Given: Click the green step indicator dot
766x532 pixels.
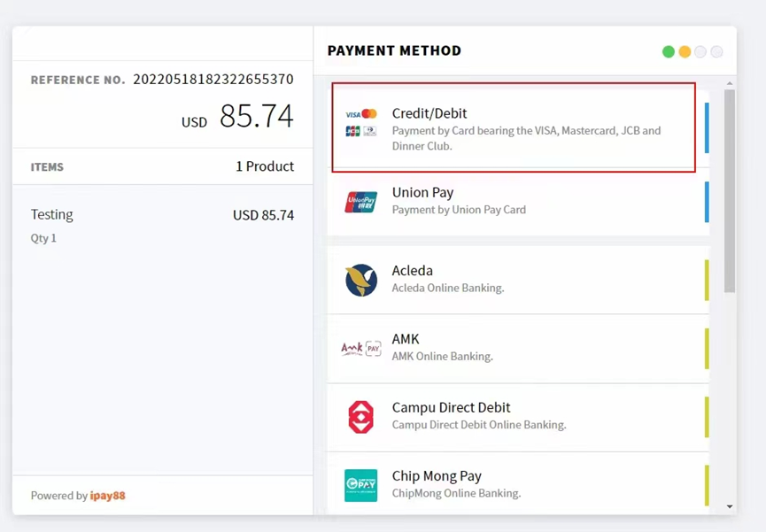Looking at the screenshot, I should 669,51.
